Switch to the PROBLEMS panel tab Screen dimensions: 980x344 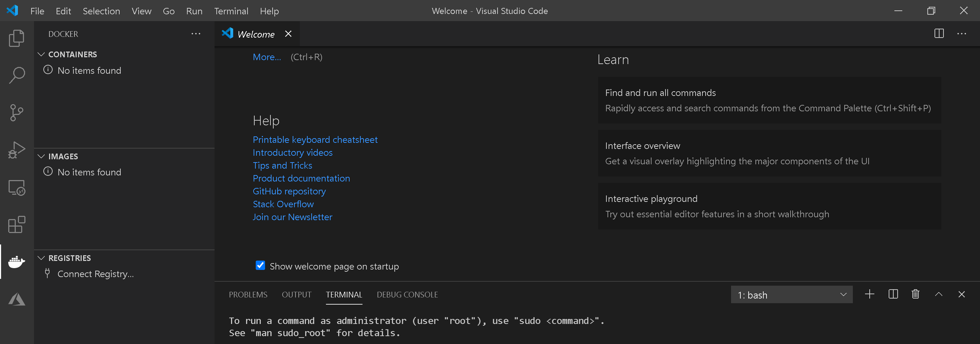[248, 295]
